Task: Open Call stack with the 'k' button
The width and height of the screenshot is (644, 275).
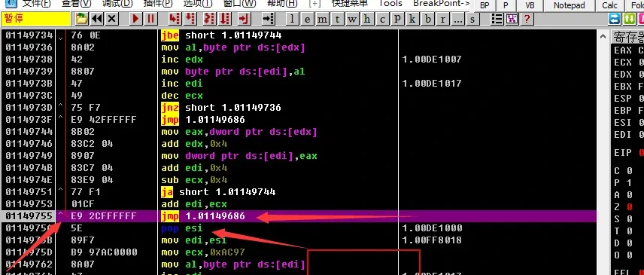Action: pos(412,19)
